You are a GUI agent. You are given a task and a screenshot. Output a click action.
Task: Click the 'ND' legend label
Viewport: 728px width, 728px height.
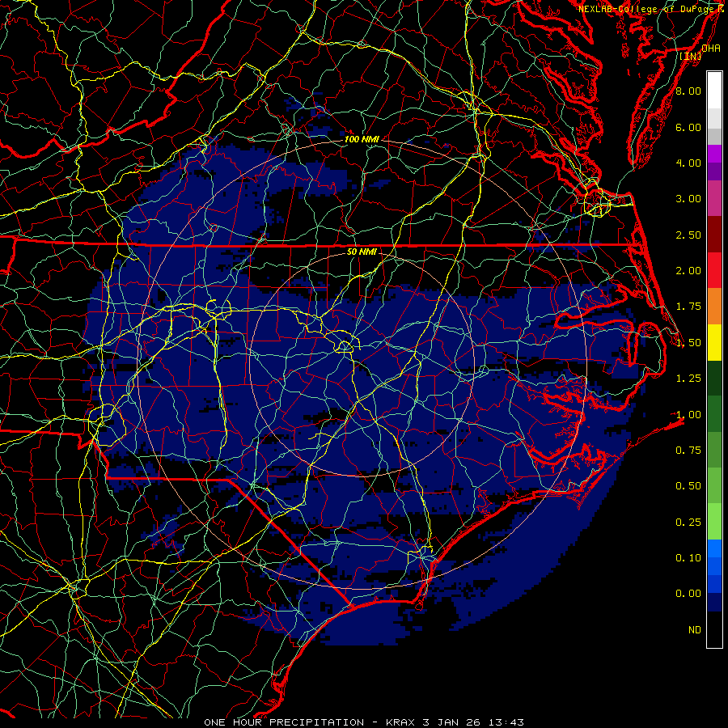pos(695,630)
